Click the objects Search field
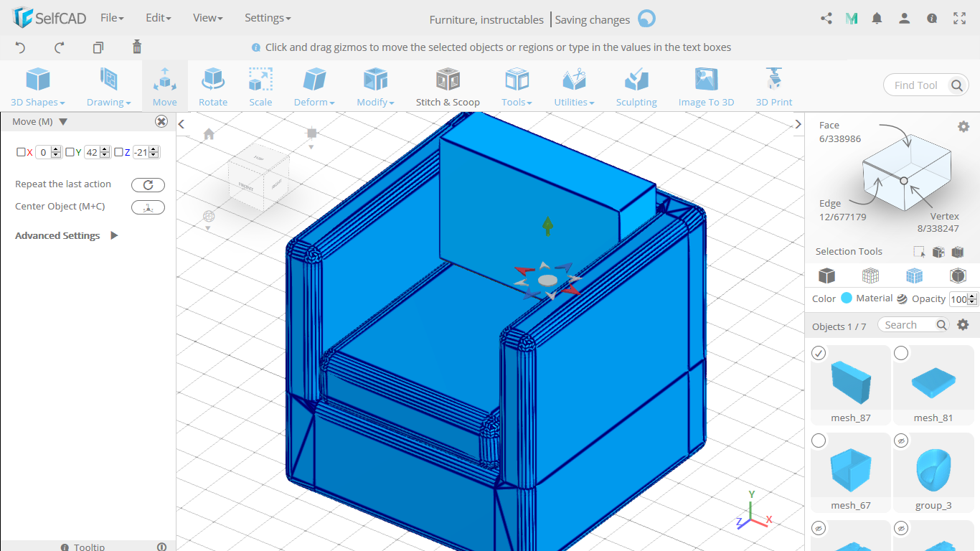The width and height of the screenshot is (980, 551). [x=913, y=325]
